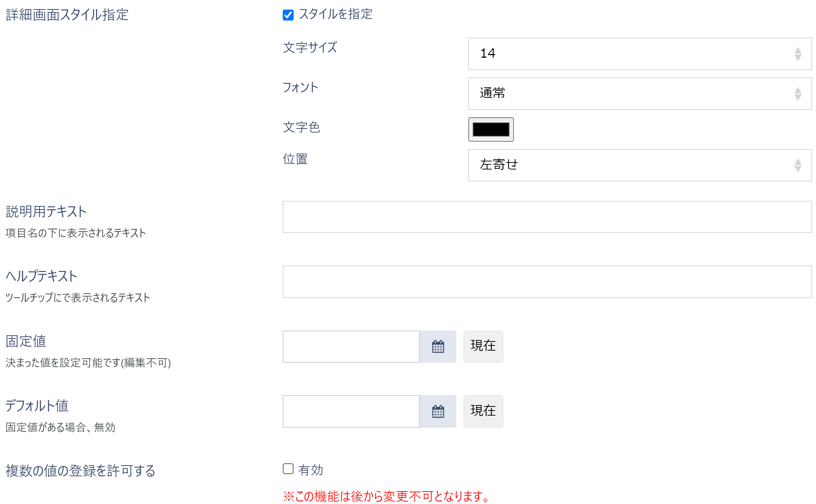816x504 pixels.
Task: Click the 位置 dropdown arrow icon
Action: click(798, 165)
